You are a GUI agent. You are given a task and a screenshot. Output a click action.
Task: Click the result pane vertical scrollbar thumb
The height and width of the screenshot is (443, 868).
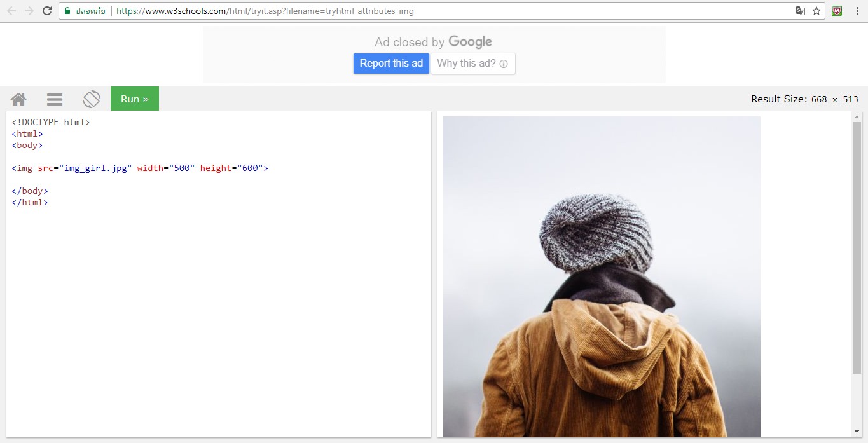point(857,248)
